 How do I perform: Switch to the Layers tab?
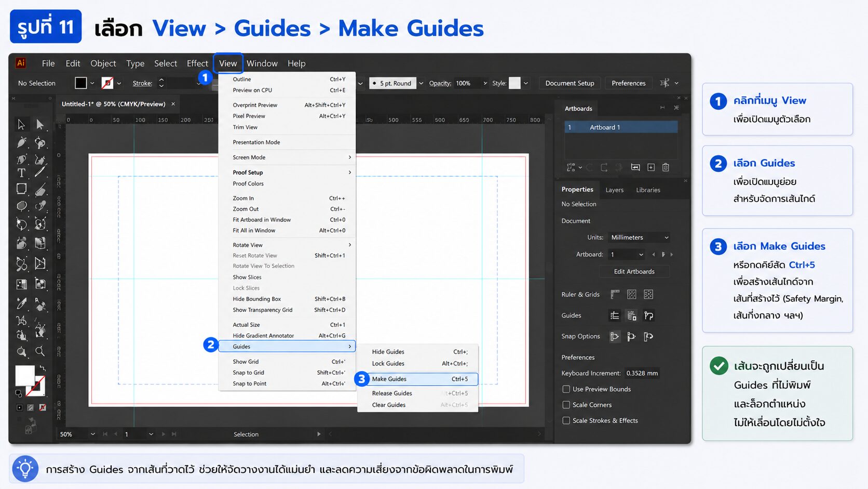pyautogui.click(x=614, y=190)
